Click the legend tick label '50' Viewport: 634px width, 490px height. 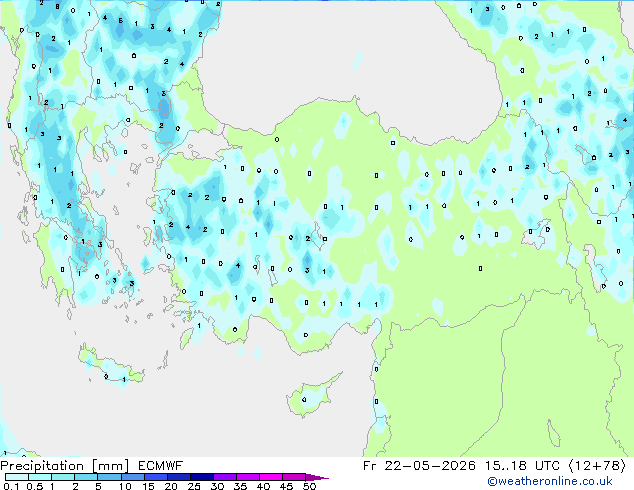coord(310,486)
